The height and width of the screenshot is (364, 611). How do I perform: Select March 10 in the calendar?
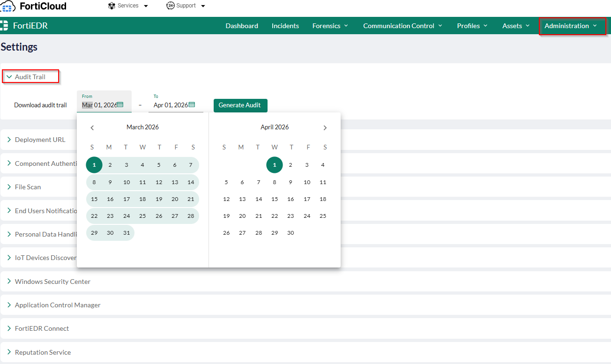pos(127,182)
